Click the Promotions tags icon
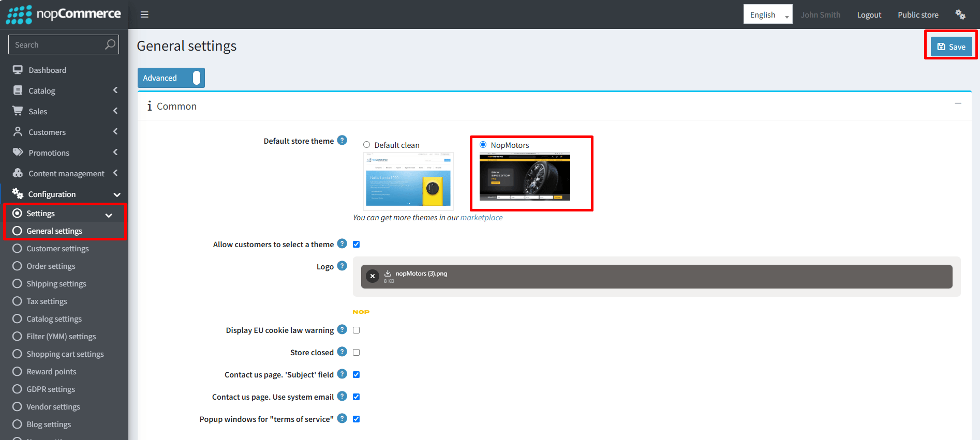Image resolution: width=980 pixels, height=440 pixels. click(x=18, y=153)
